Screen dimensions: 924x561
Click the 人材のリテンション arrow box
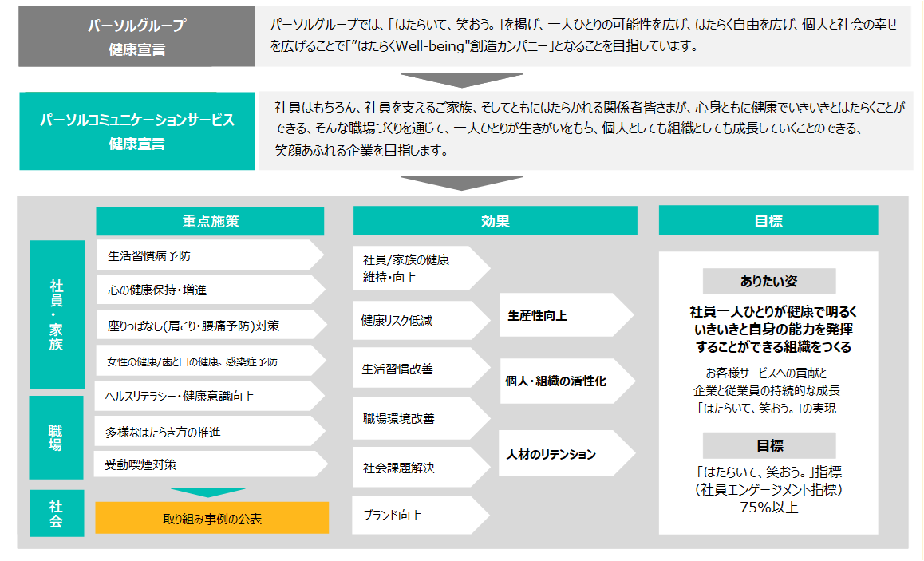pos(563,454)
